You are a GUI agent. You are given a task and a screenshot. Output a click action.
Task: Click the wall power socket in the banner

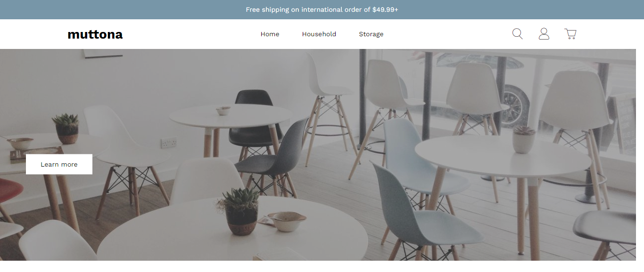pyautogui.click(x=168, y=143)
